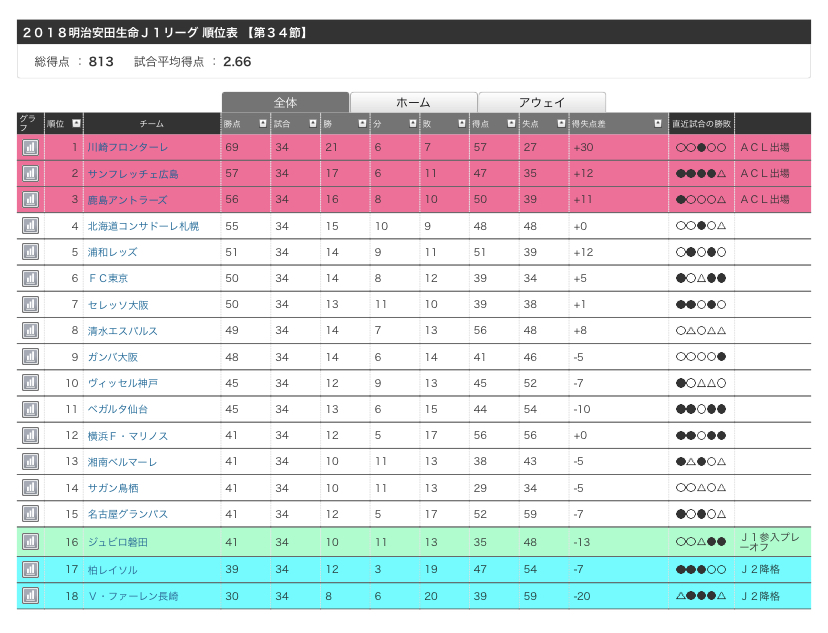Switch to the ホーム tab
The width and height of the screenshot is (828, 633).
413,102
